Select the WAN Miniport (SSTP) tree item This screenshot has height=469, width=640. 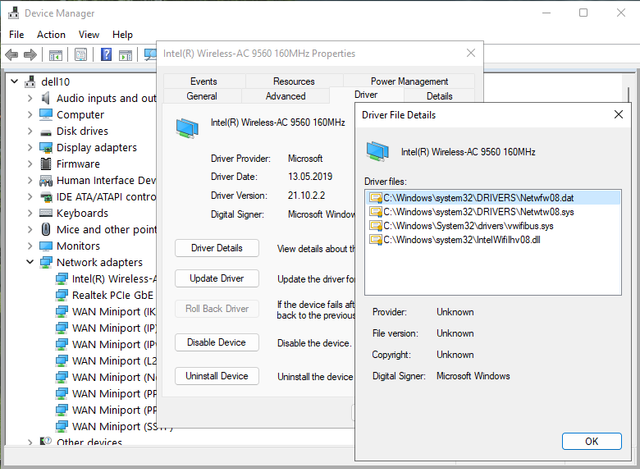coord(114,427)
